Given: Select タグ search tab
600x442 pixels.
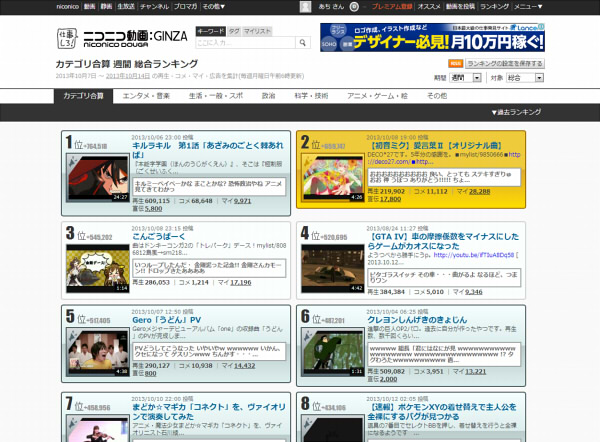Looking at the screenshot, I should 234,31.
